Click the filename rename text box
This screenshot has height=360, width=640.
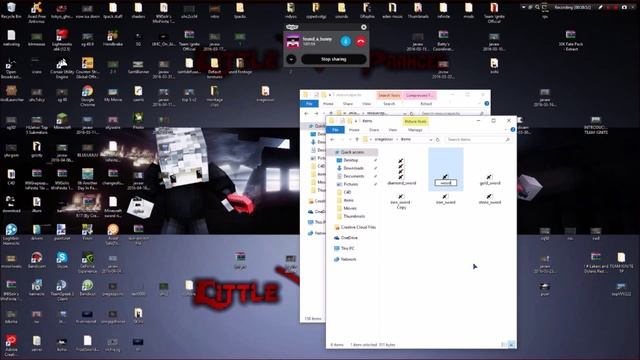445,183
